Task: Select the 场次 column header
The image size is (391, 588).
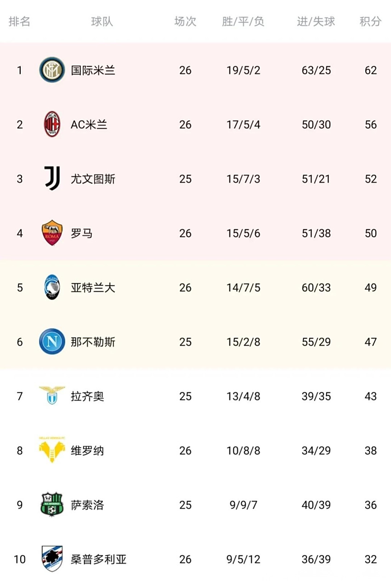Action: (185, 22)
